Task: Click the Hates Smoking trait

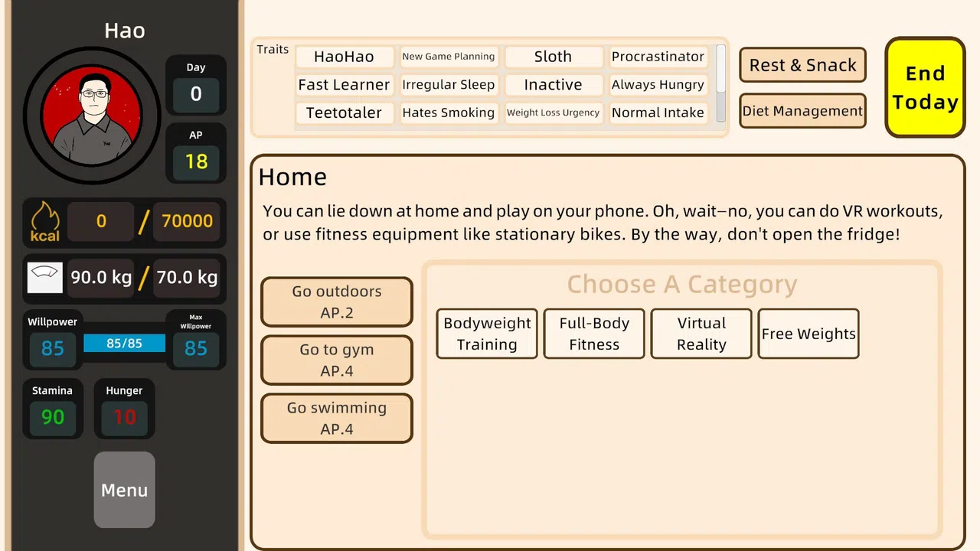Action: pyautogui.click(x=449, y=112)
